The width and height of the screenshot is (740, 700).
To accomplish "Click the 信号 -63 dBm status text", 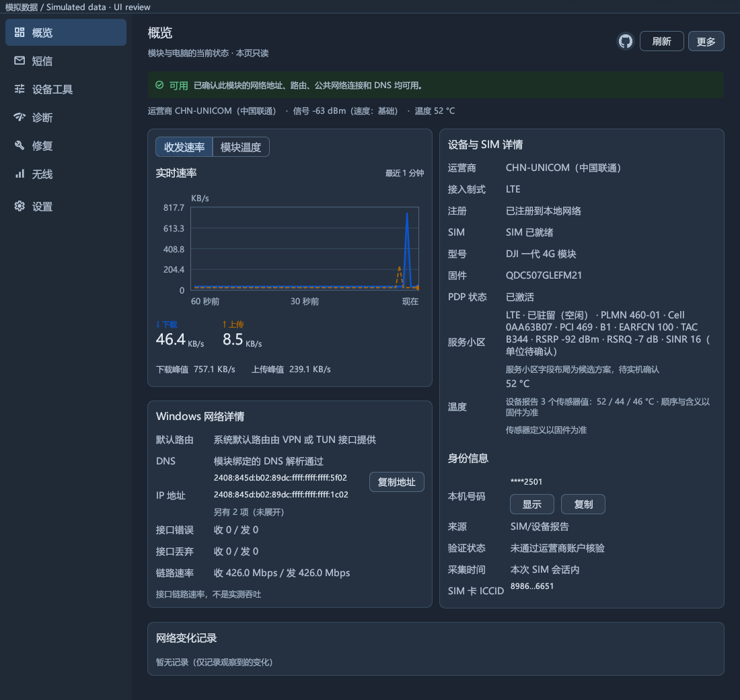I will (x=345, y=111).
